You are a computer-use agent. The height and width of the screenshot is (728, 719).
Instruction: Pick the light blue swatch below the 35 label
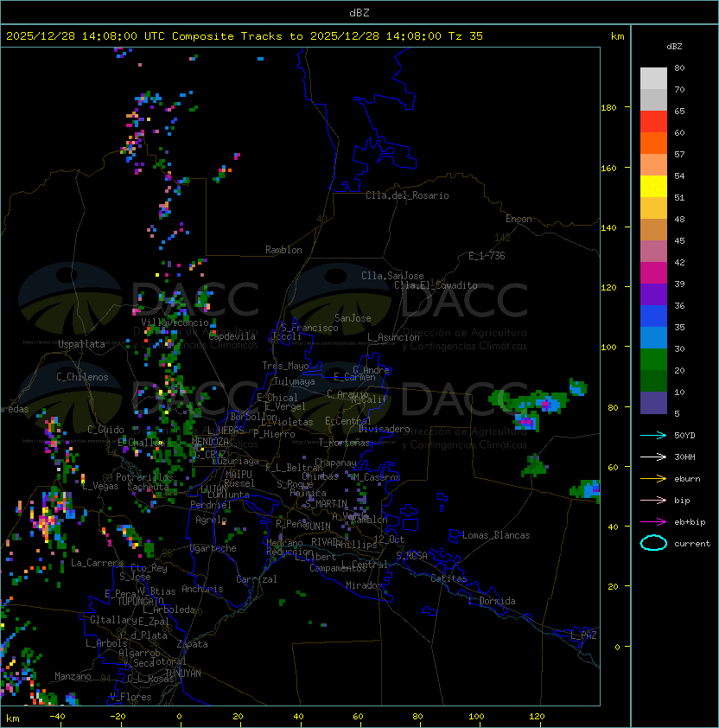point(653,337)
